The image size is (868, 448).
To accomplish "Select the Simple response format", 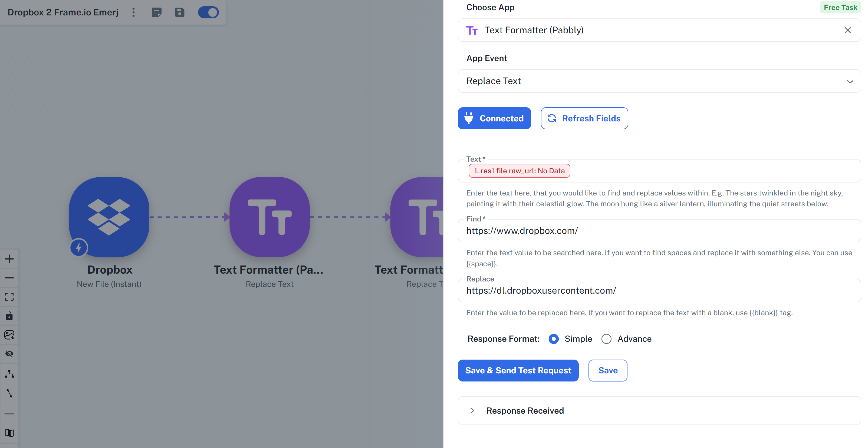I will click(554, 339).
